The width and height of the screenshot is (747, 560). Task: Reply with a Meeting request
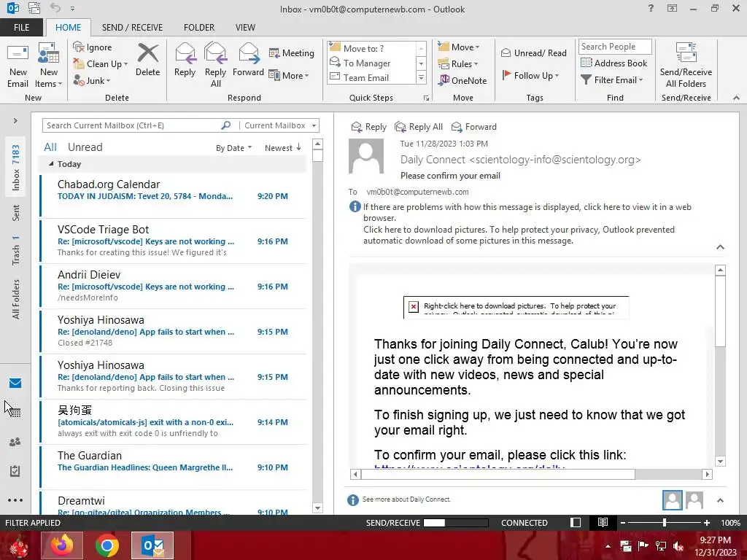[x=292, y=52]
